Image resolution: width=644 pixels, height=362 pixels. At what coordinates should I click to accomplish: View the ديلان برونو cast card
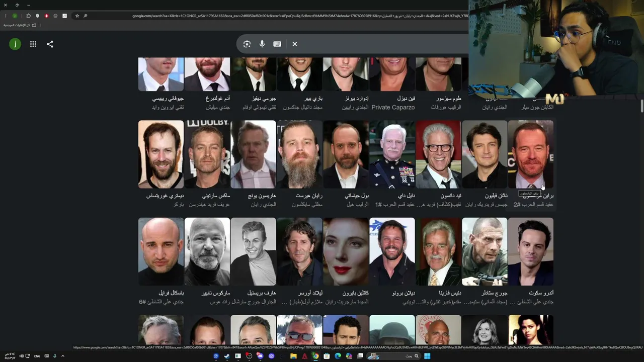click(x=392, y=262)
